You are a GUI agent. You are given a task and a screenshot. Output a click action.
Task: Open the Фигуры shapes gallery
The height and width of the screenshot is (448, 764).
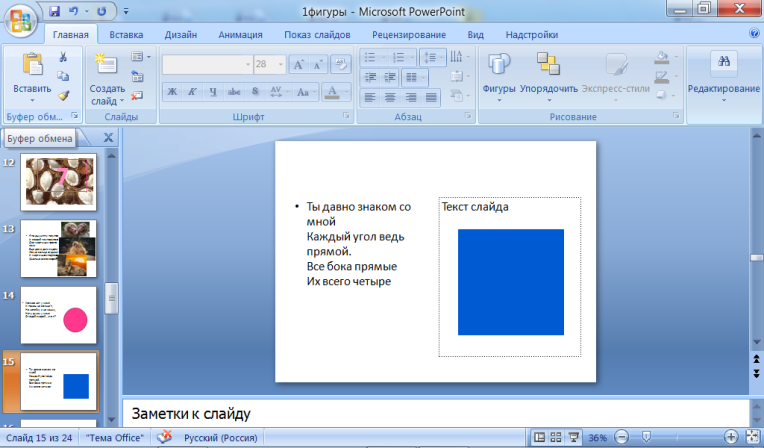click(x=499, y=77)
